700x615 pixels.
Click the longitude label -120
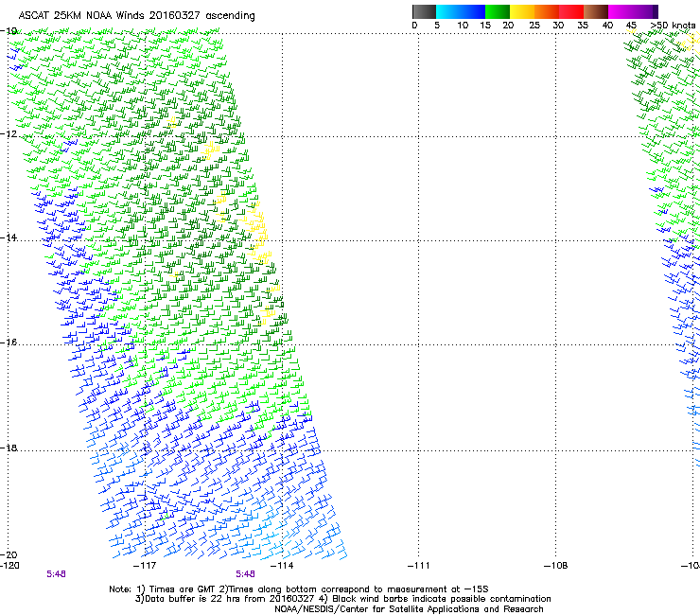[9, 566]
